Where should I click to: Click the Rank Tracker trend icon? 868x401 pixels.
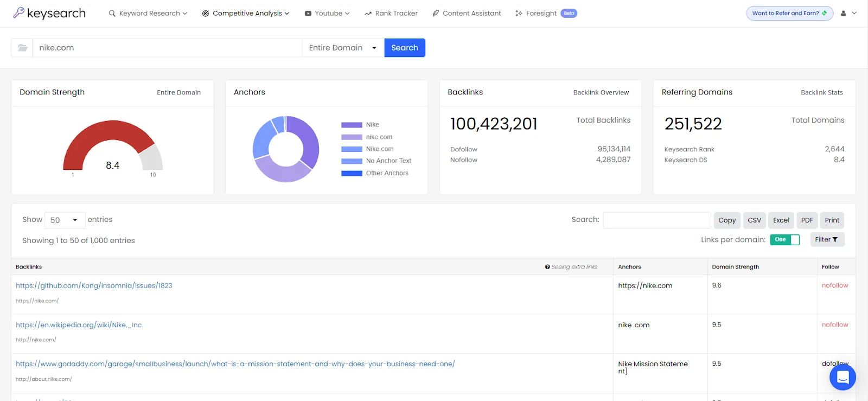click(x=368, y=14)
